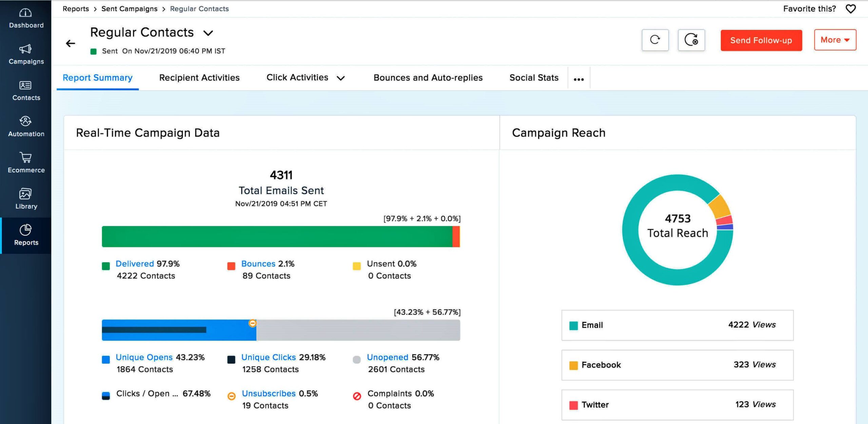Click the gray Unopened legend swatch

357,360
